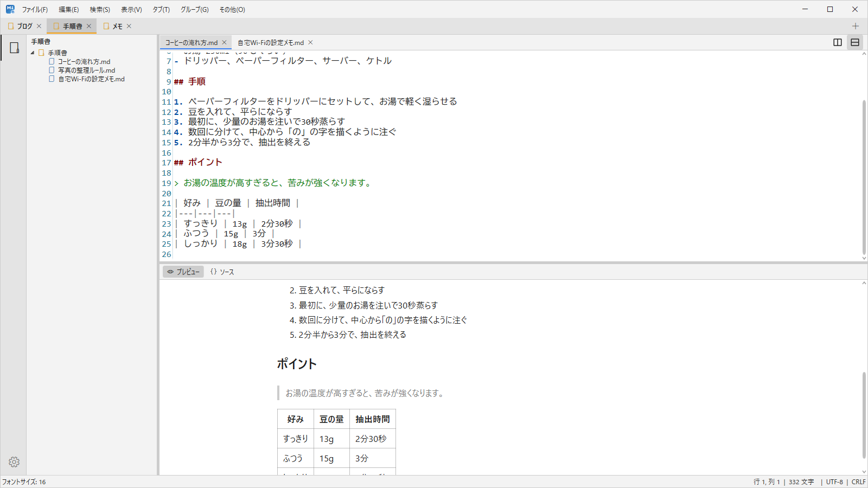Image resolution: width=868 pixels, height=488 pixels.
Task: Open the 検索(S) menu
Action: pyautogui.click(x=100, y=10)
